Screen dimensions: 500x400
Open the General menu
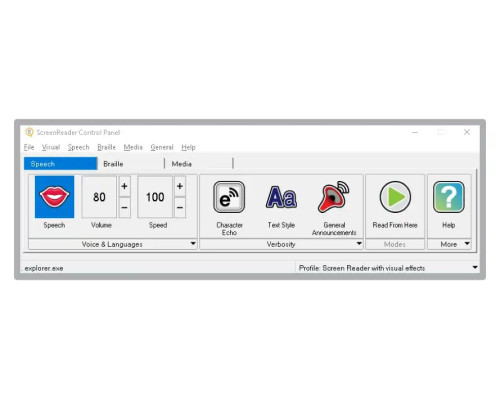162,147
